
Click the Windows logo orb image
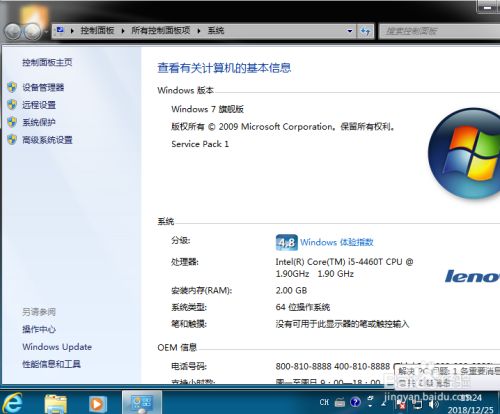[x=465, y=153]
